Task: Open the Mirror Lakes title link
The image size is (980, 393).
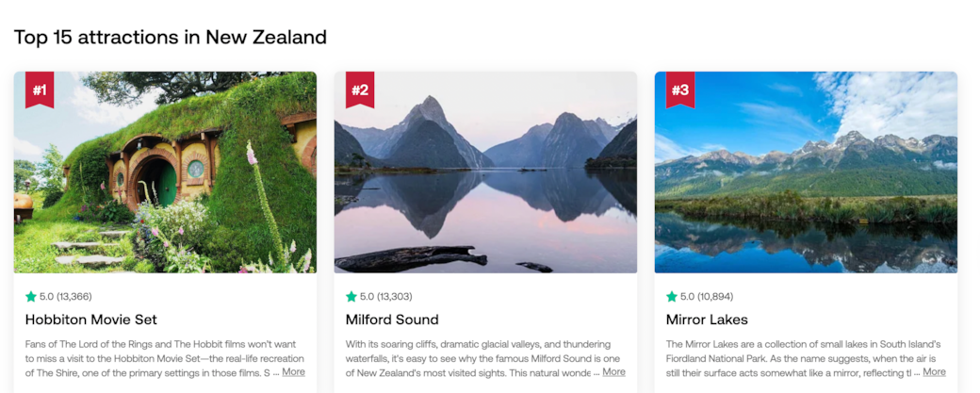Action: click(x=707, y=319)
